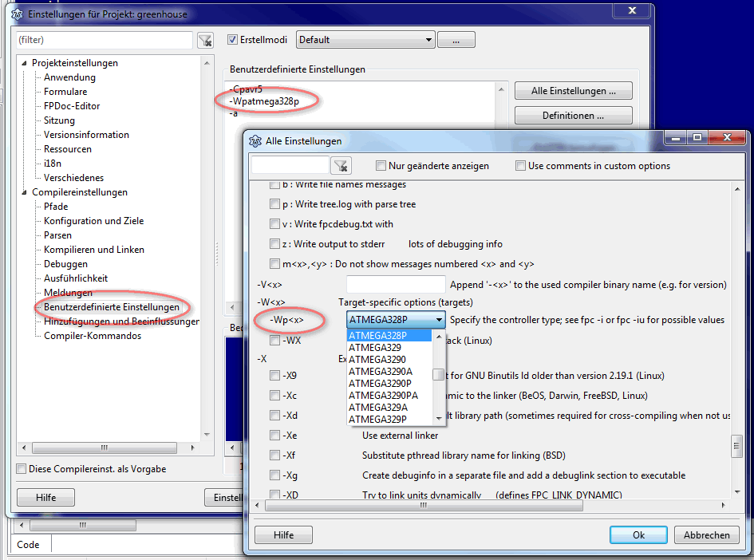Toggle 'Use comments in custom options' checkbox

[x=520, y=166]
